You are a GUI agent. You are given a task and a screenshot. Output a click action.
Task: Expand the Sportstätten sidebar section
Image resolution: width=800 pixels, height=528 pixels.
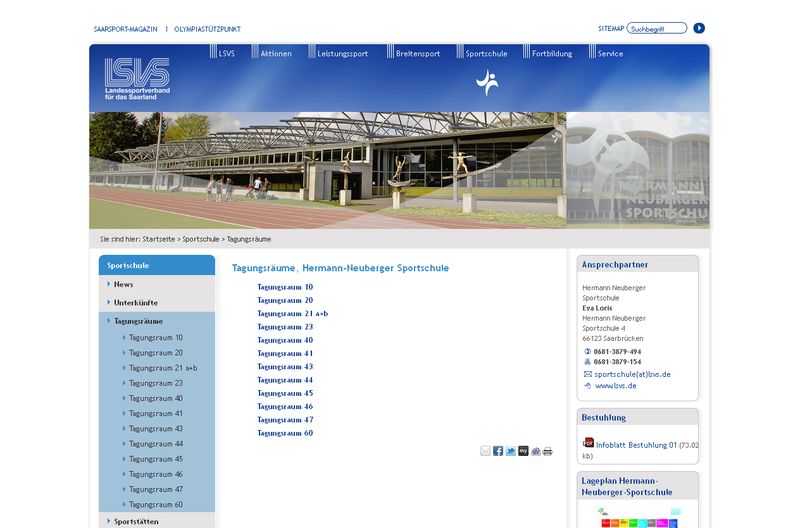[x=136, y=521]
